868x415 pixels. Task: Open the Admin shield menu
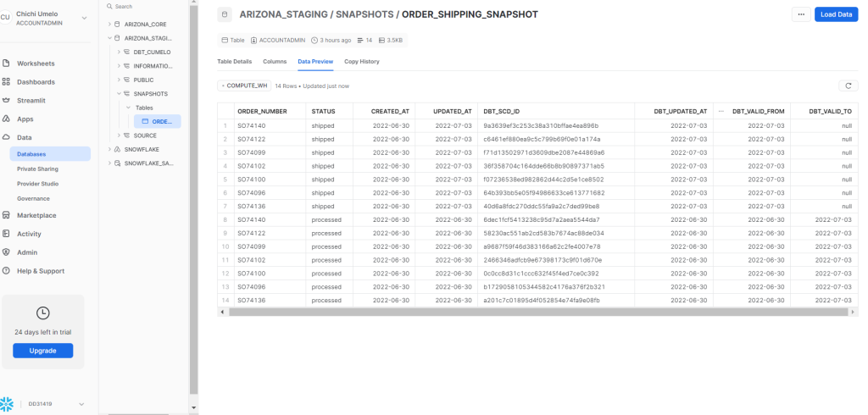[x=6, y=252]
